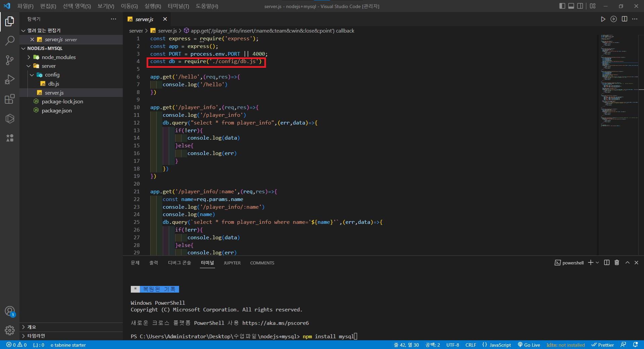Switch to the JUPYTER panel tab

click(232, 263)
